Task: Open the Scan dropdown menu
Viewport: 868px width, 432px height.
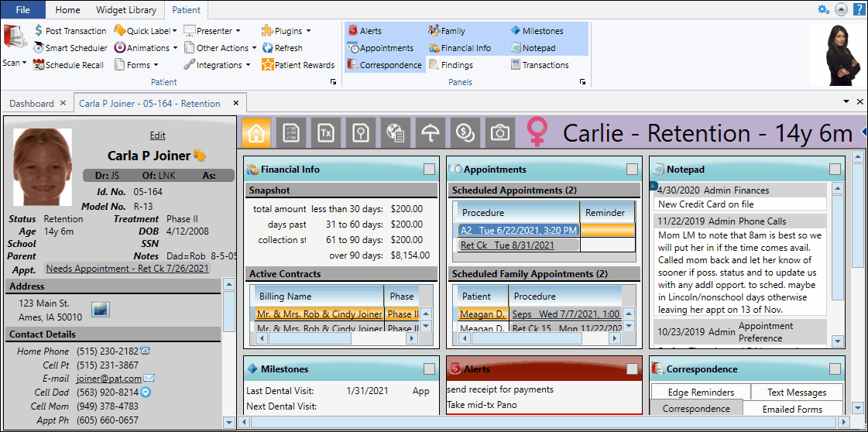Action: click(14, 63)
